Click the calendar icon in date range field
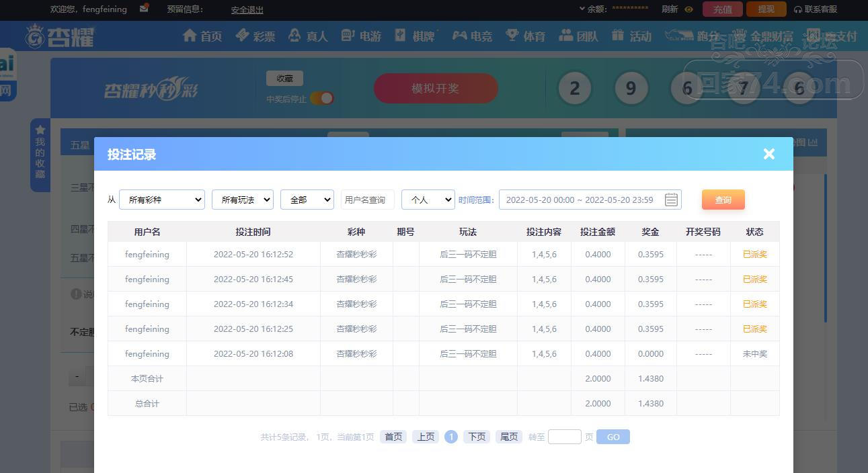This screenshot has height=473, width=868. pos(670,200)
